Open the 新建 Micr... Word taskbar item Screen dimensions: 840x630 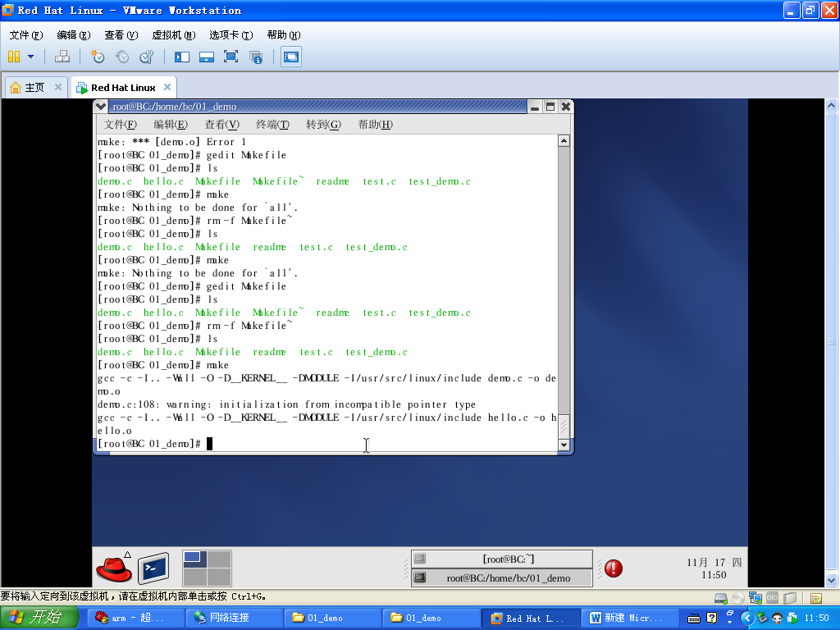[x=629, y=619]
